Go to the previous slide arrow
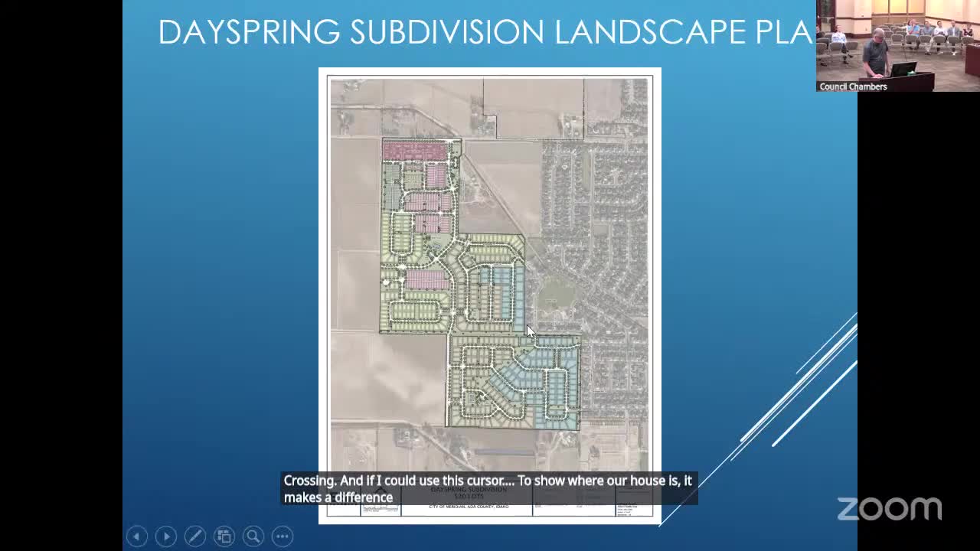Viewport: 980px width, 551px height. click(136, 536)
